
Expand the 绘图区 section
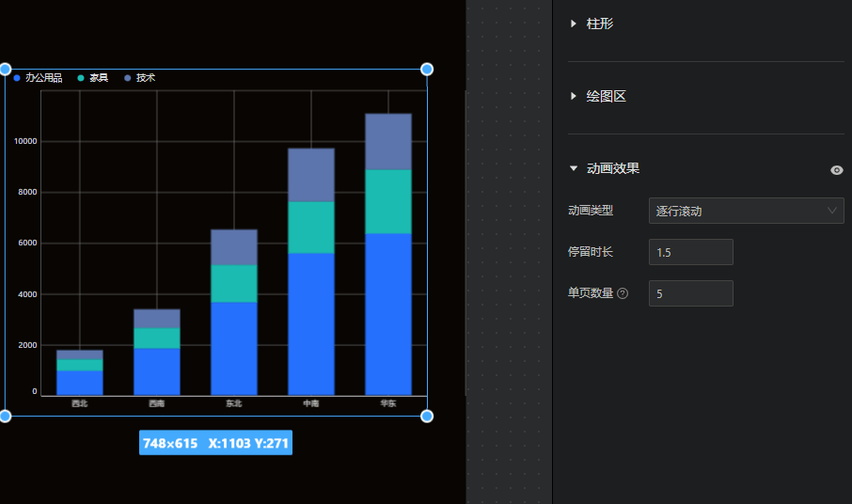coord(606,96)
